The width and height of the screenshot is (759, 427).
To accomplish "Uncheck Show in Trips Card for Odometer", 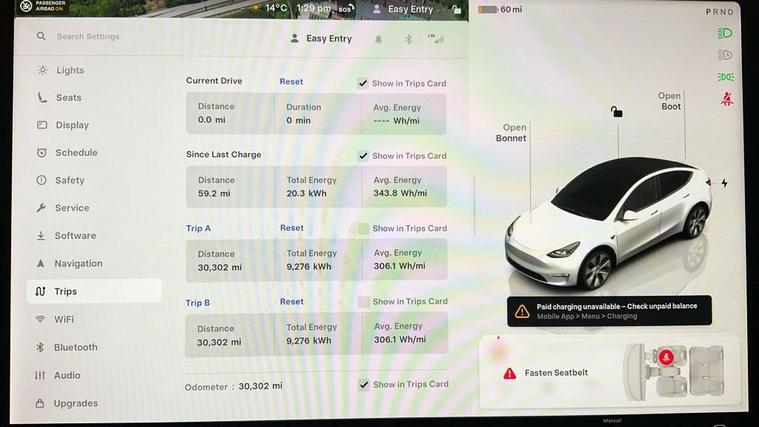I will tap(364, 385).
